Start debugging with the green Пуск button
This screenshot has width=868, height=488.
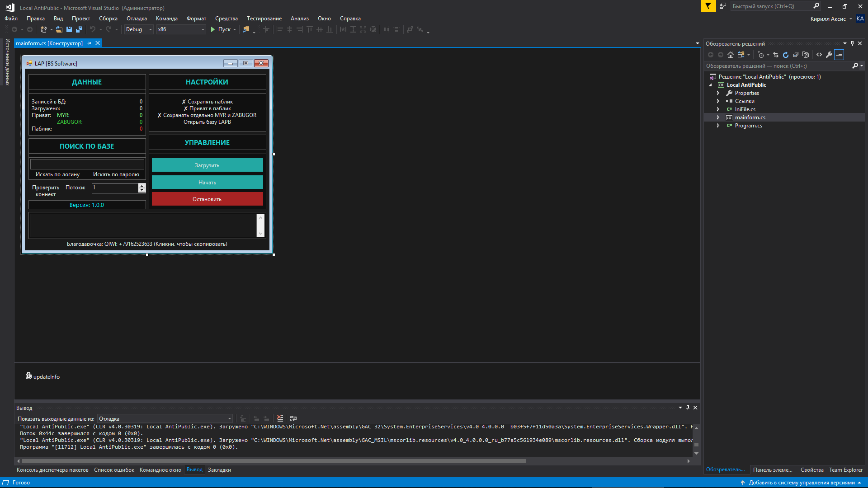221,29
